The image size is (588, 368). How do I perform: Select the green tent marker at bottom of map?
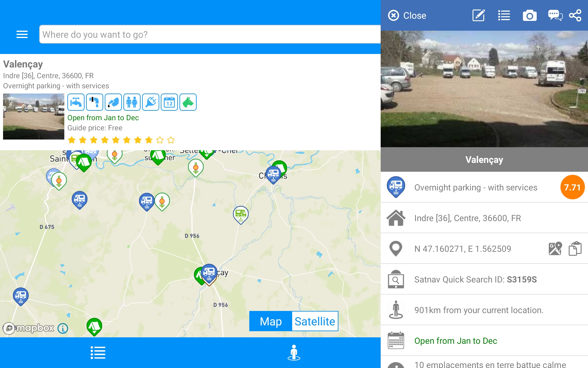94,327
